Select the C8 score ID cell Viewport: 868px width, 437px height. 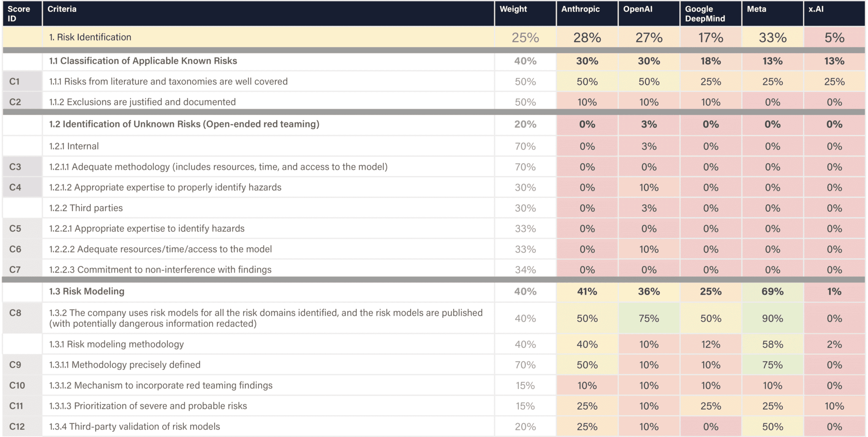15,313
